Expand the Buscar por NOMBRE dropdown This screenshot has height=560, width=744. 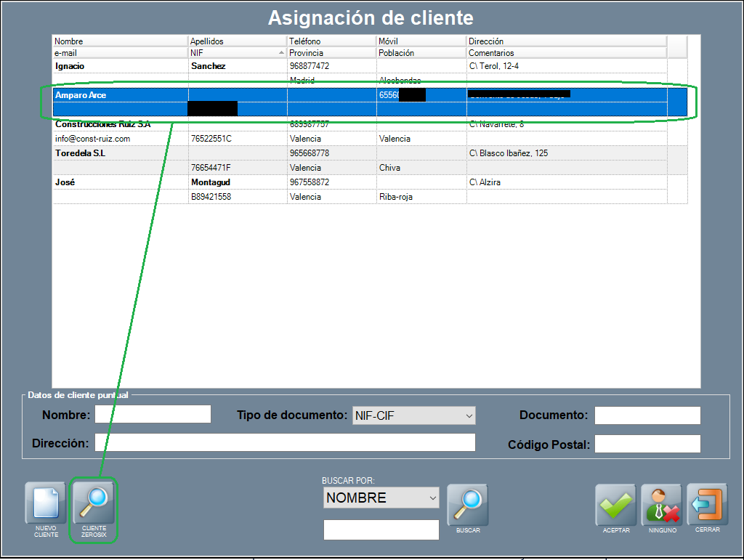[381, 498]
